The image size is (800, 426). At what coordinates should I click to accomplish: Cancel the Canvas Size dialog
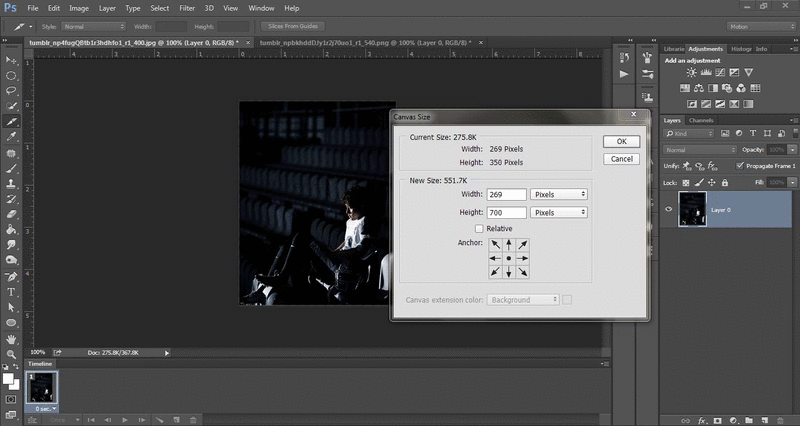pos(621,159)
